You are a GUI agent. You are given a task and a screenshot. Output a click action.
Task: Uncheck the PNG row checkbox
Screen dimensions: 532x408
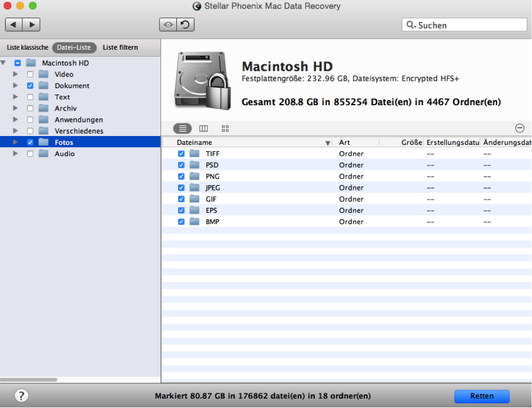[181, 176]
